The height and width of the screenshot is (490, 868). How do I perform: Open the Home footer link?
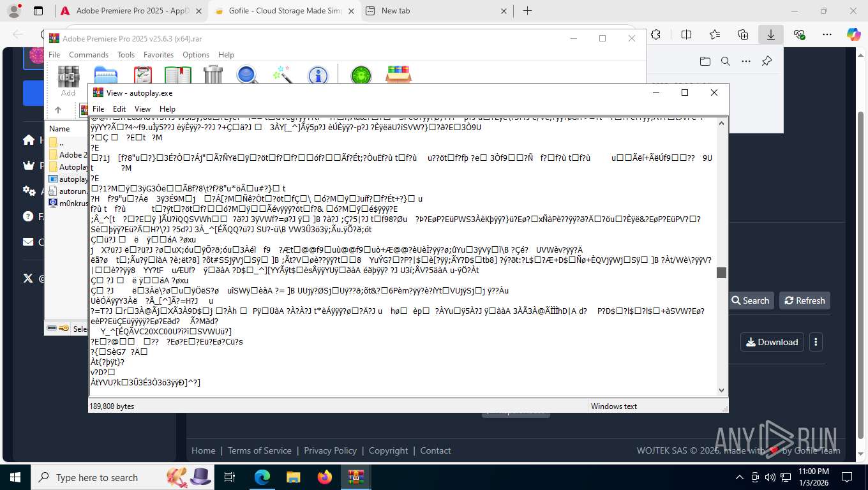(203, 450)
